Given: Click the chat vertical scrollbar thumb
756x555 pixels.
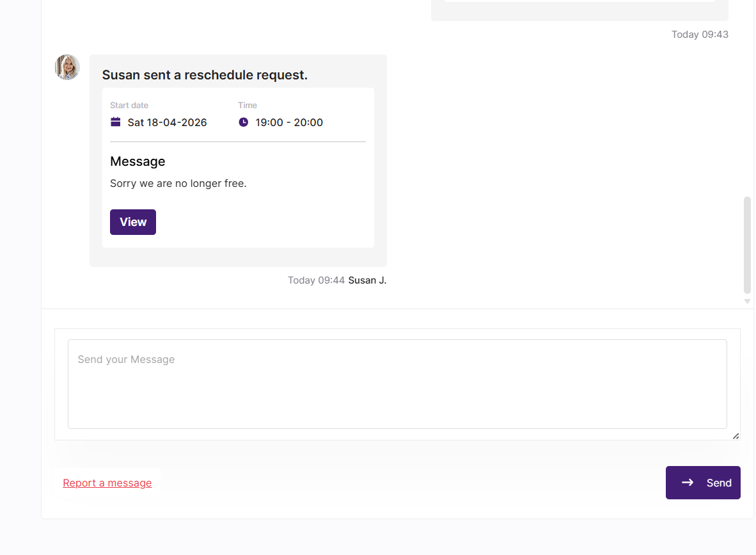Looking at the screenshot, I should tap(747, 245).
